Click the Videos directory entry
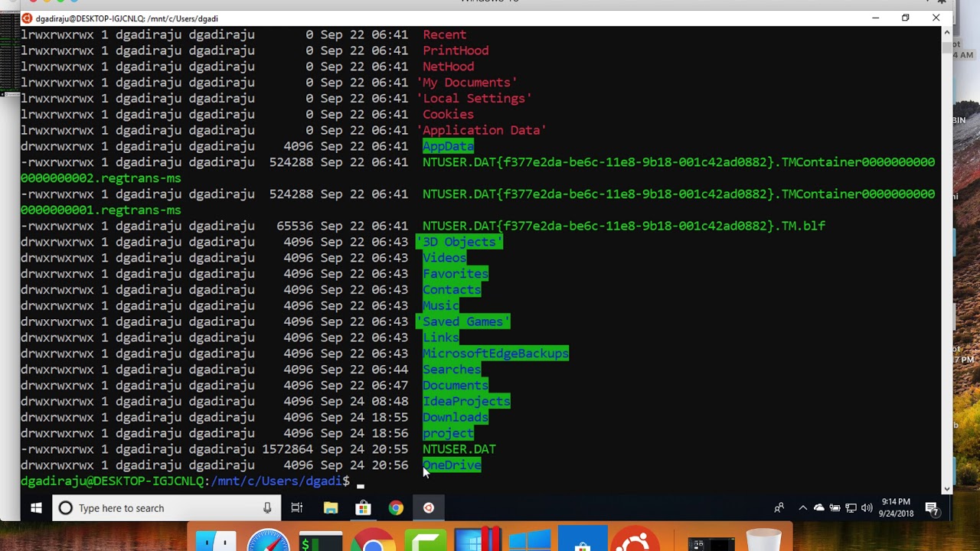980x551 pixels. pyautogui.click(x=444, y=258)
